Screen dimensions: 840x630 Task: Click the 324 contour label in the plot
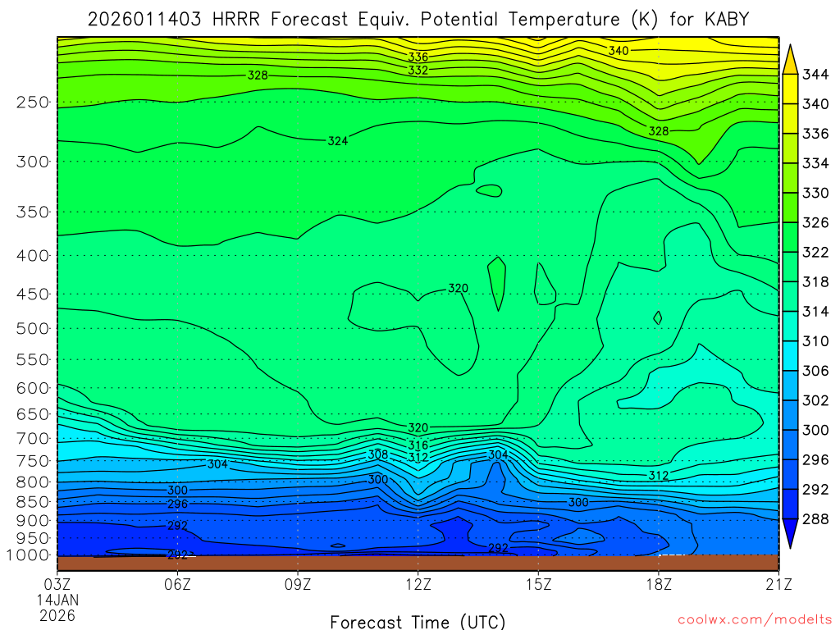coord(338,141)
